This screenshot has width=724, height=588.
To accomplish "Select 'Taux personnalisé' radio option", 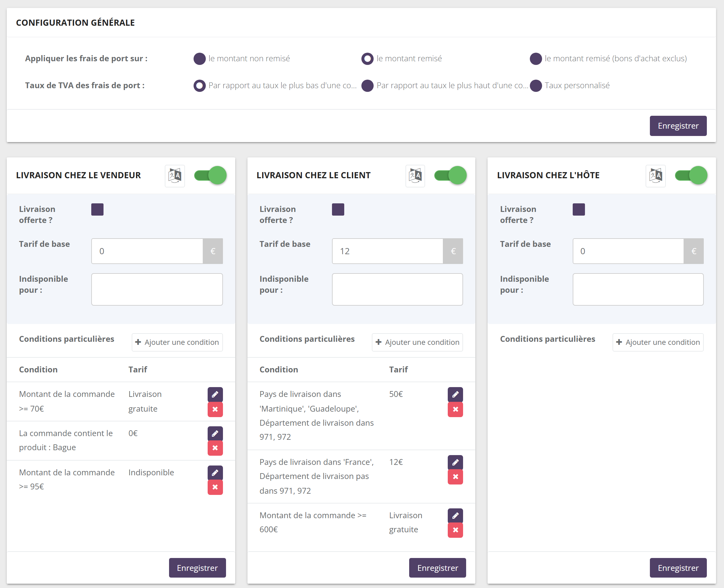I will tap(536, 86).
